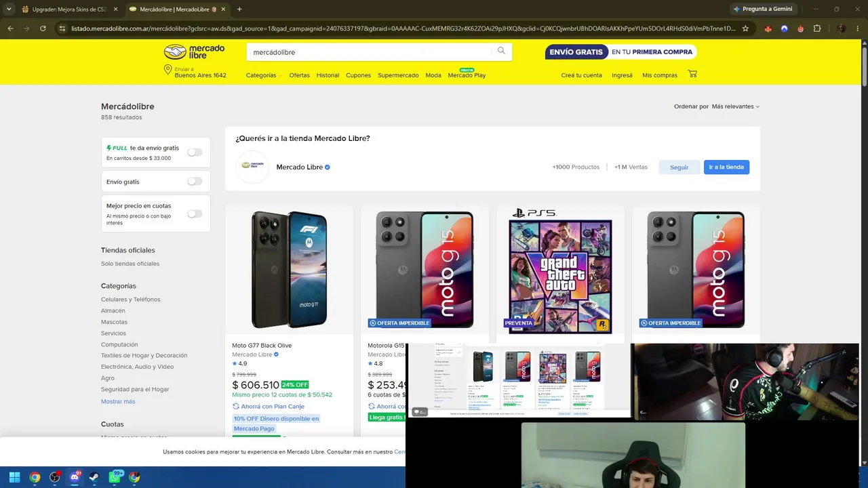Open the Windows Start menu
This screenshot has height=488, width=868.
(x=14, y=477)
